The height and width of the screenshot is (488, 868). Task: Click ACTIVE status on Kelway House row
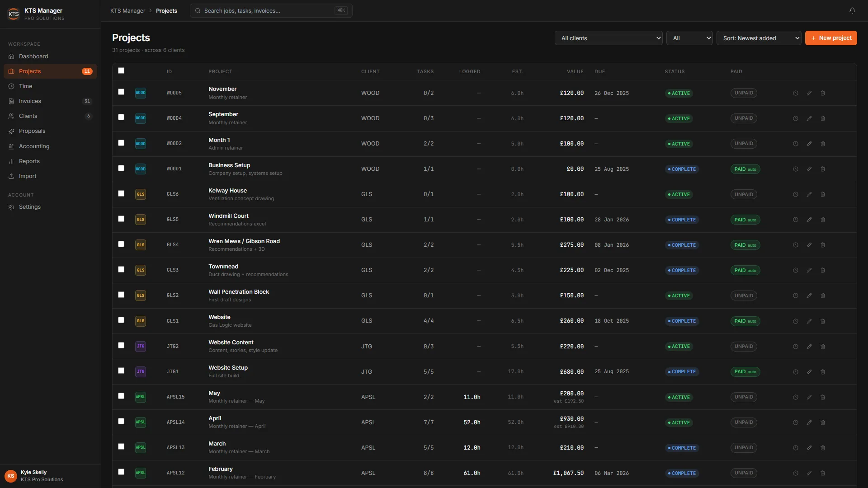click(679, 194)
